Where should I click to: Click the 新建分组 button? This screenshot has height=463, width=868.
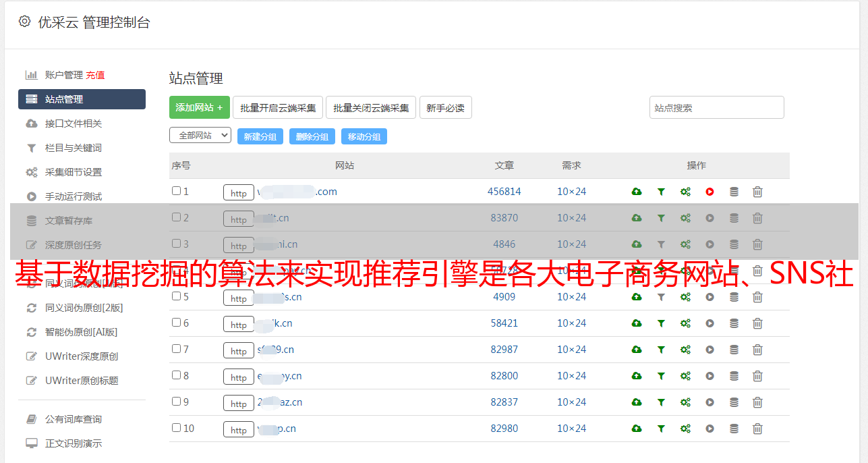260,136
